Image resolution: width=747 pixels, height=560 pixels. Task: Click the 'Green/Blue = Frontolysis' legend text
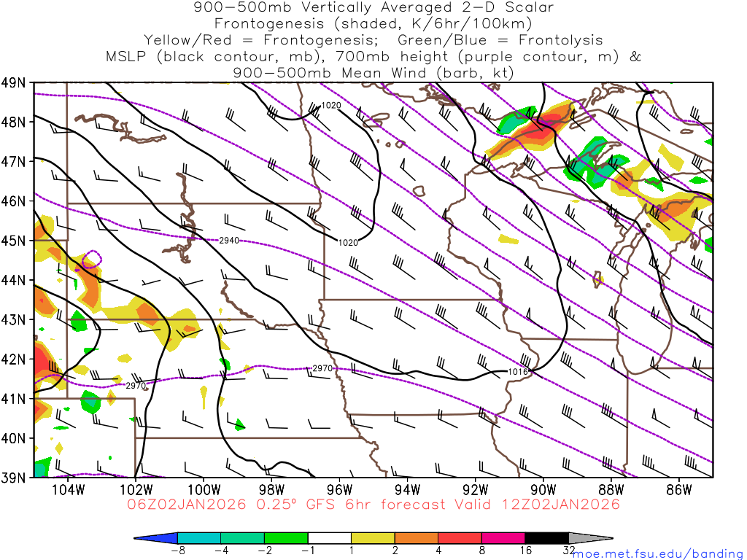[x=500, y=40]
